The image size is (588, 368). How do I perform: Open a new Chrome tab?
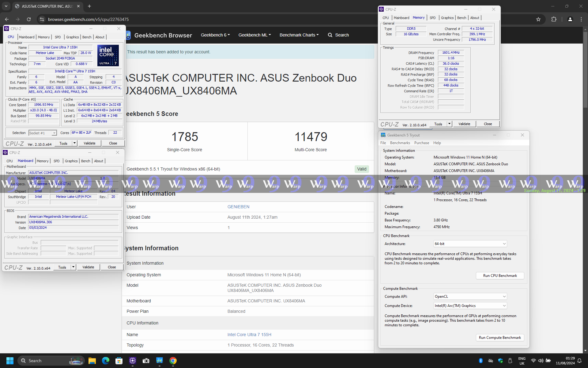click(x=89, y=6)
